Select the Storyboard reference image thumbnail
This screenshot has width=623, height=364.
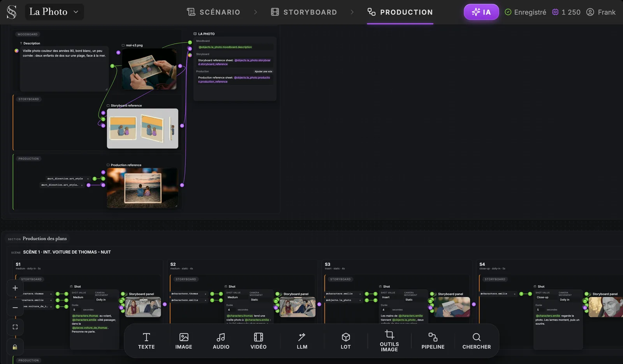(143, 128)
